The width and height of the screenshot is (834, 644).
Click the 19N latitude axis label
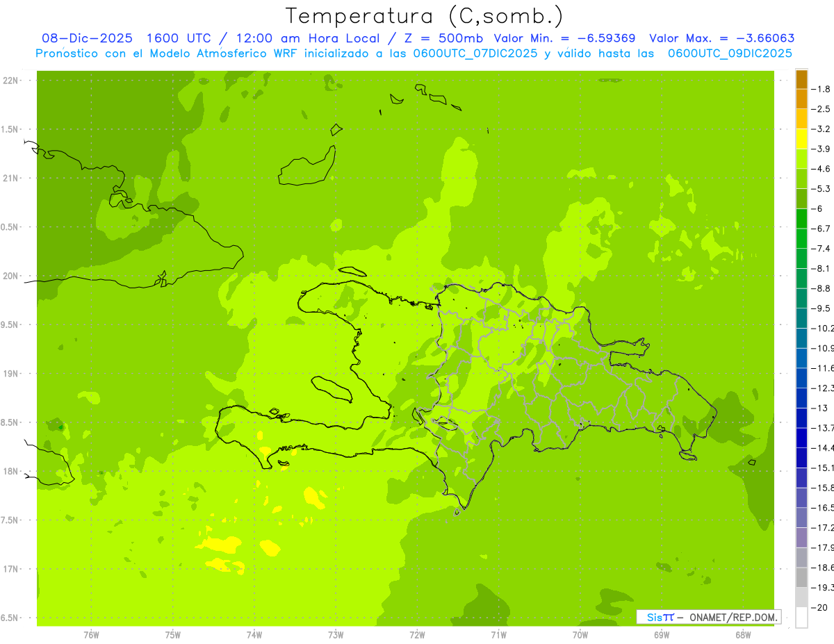pos(11,373)
